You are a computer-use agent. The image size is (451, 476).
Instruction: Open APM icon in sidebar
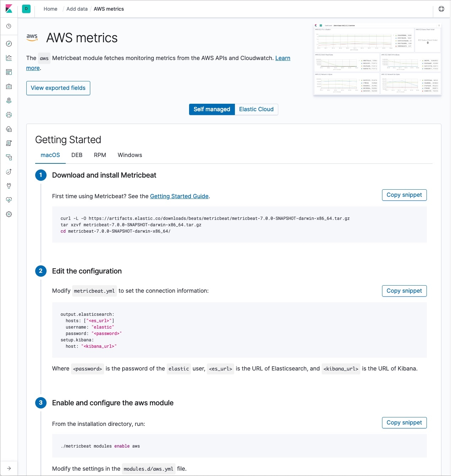pos(9,157)
